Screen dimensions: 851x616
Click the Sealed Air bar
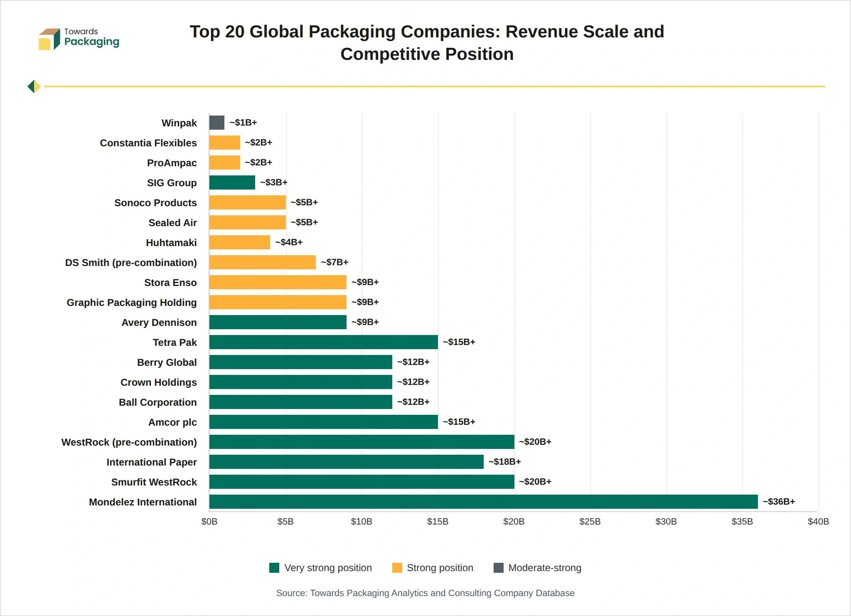248,222
